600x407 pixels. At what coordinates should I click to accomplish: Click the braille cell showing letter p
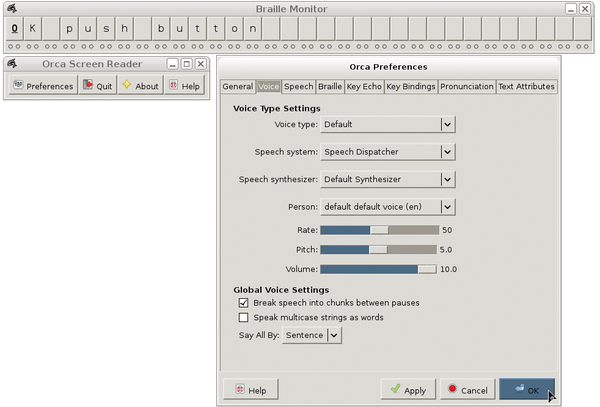pos(69,29)
